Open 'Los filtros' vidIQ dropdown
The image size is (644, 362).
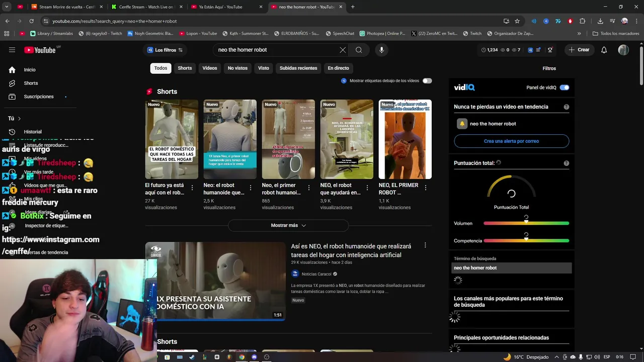pyautogui.click(x=165, y=50)
